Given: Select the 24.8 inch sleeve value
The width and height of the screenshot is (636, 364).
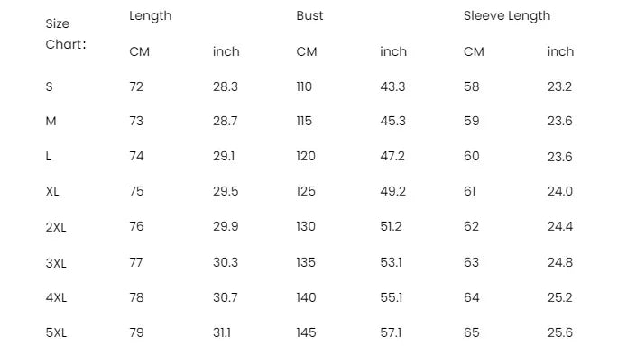Looking at the screenshot, I should click(559, 262).
